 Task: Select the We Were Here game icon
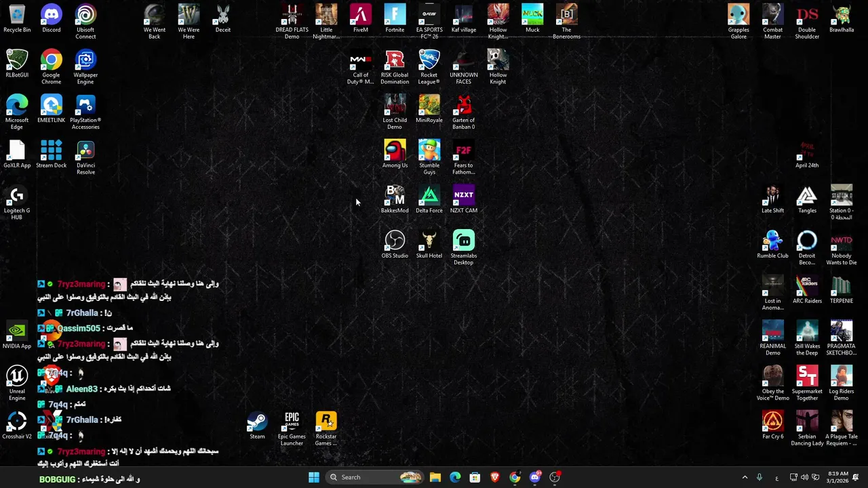tap(189, 22)
